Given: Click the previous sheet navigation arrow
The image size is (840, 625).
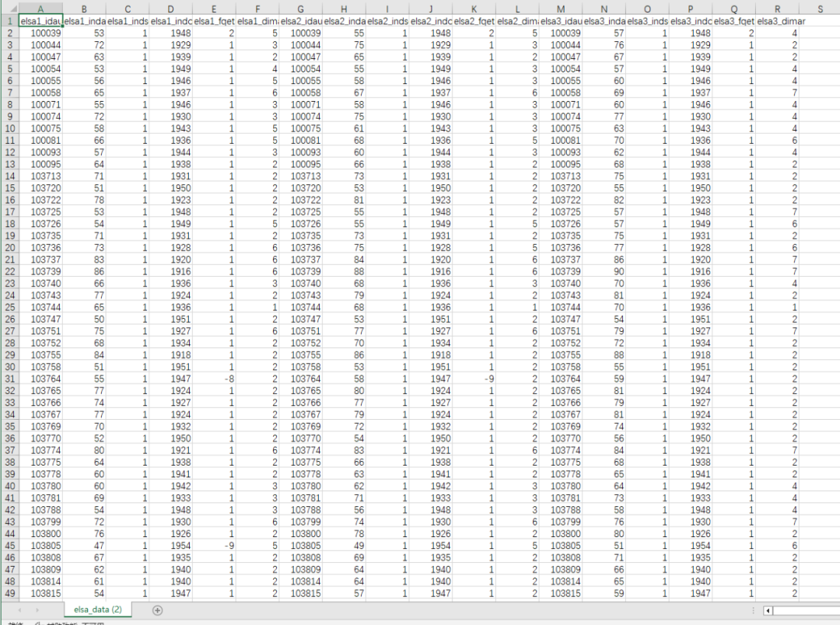Looking at the screenshot, I should point(19,610).
